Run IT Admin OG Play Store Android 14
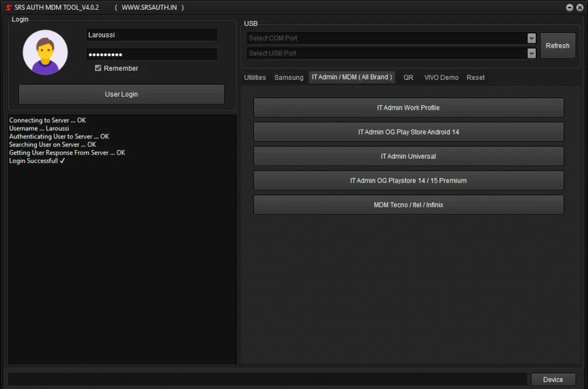588x389 pixels. click(408, 132)
